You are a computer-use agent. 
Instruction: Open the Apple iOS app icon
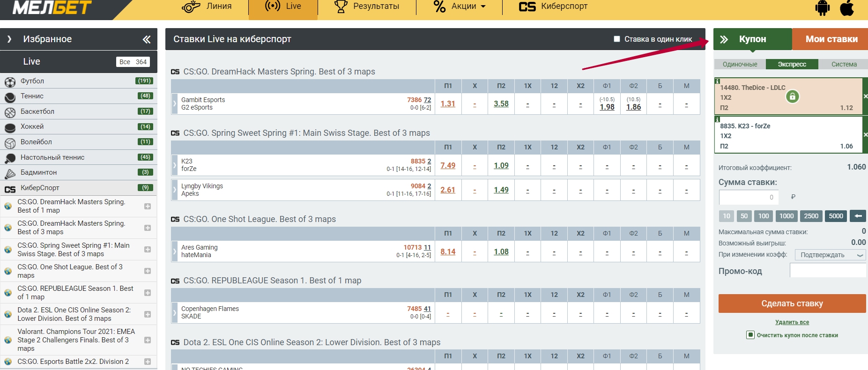(x=847, y=8)
